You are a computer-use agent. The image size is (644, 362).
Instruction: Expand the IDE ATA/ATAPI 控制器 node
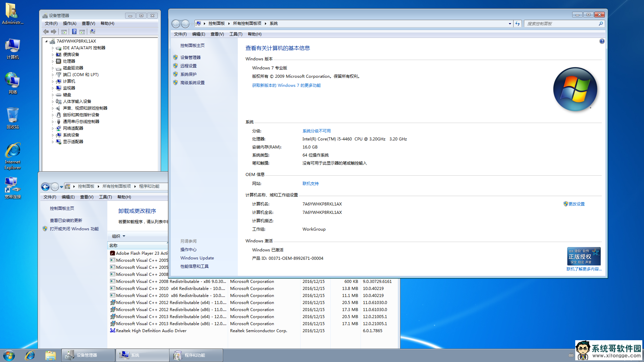(x=53, y=48)
